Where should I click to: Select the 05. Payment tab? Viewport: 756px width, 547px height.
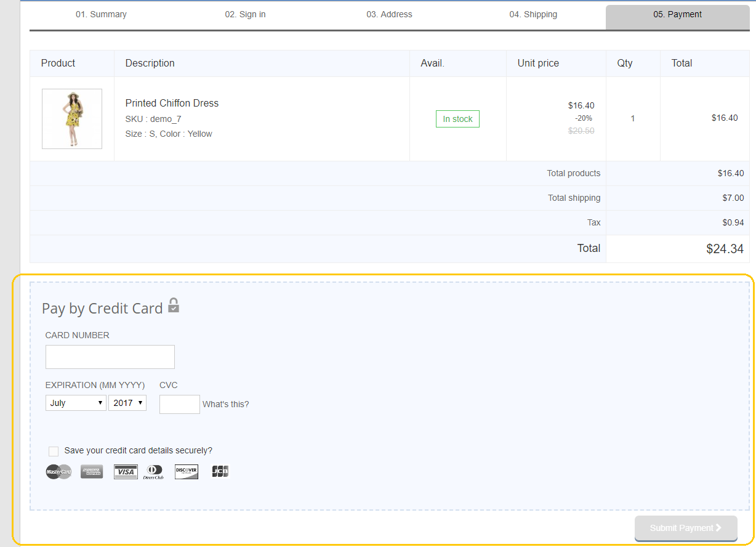click(x=677, y=14)
